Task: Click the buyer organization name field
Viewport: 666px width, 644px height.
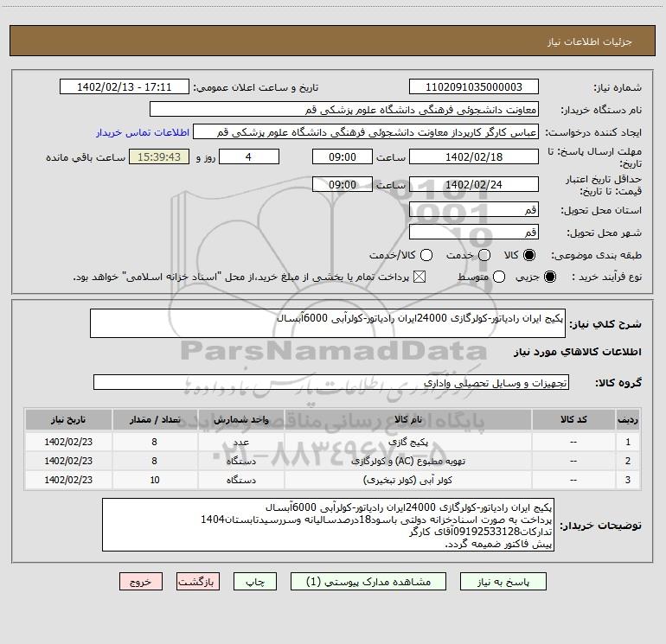Action: tap(344, 110)
